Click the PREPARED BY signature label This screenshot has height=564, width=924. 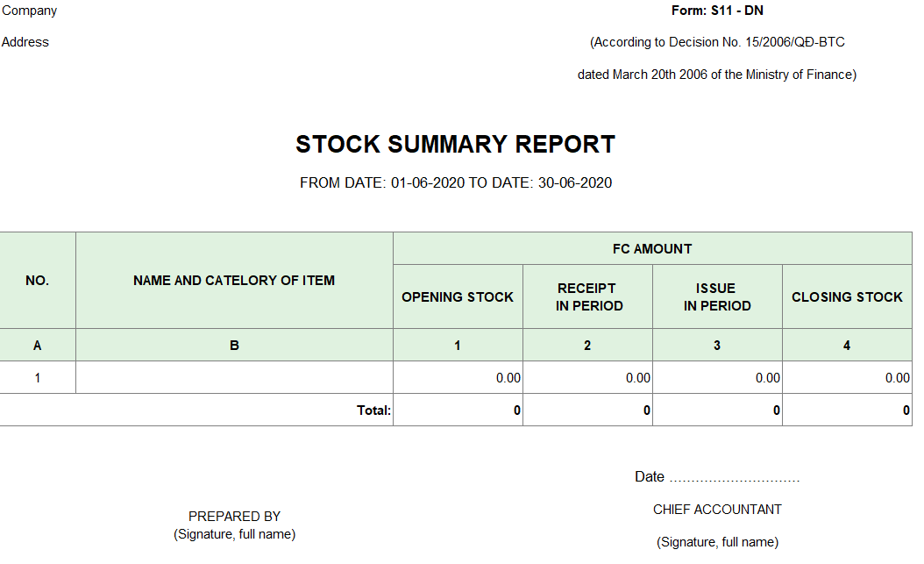click(x=234, y=517)
